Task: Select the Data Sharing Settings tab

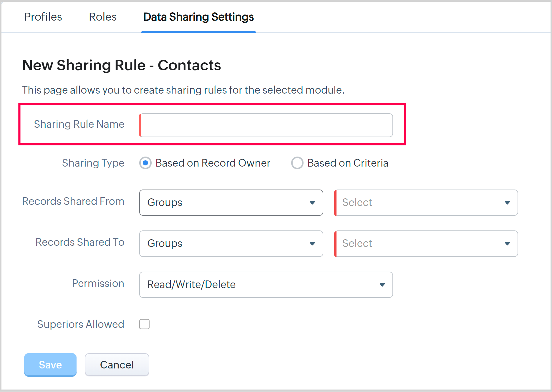Action: 198,17
